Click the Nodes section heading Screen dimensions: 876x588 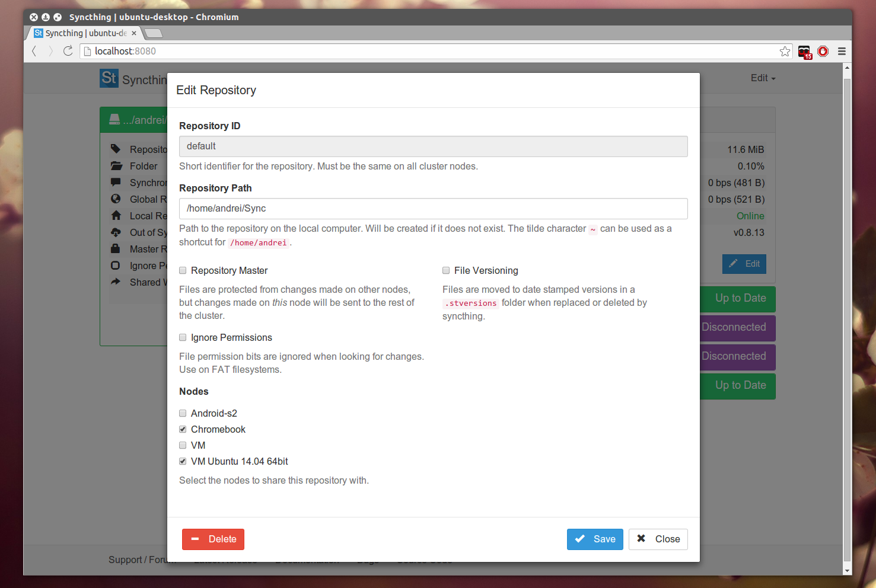pos(194,391)
